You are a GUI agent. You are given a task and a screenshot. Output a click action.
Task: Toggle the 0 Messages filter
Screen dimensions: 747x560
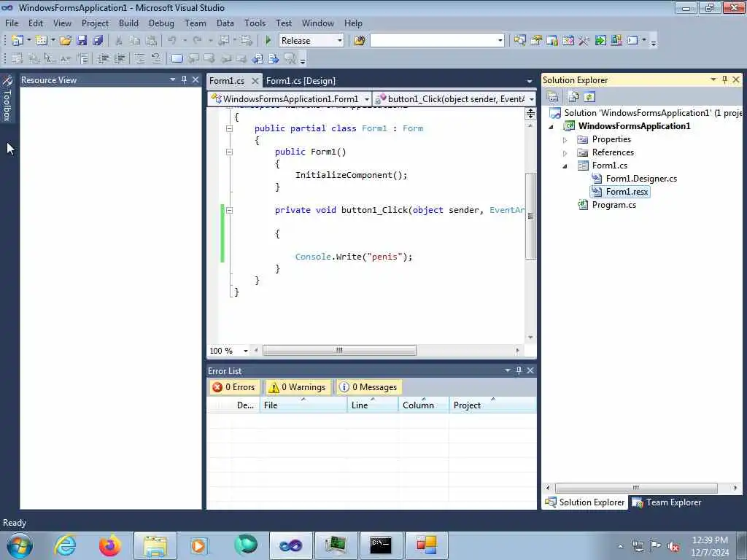368,387
